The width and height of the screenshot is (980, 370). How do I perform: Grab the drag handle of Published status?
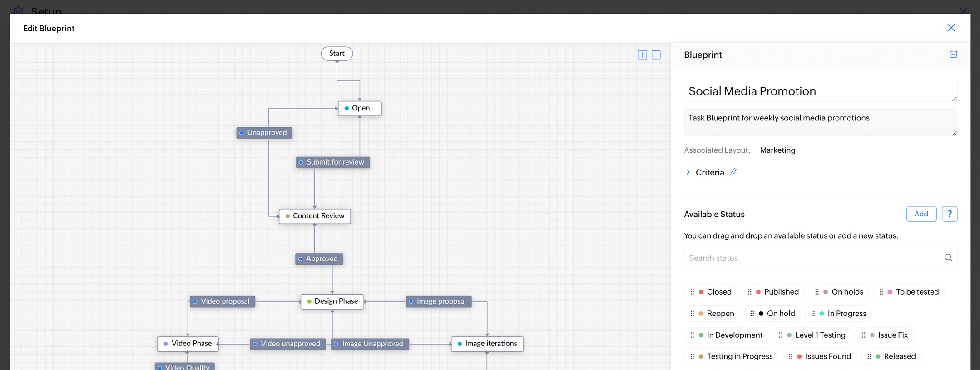(x=750, y=292)
